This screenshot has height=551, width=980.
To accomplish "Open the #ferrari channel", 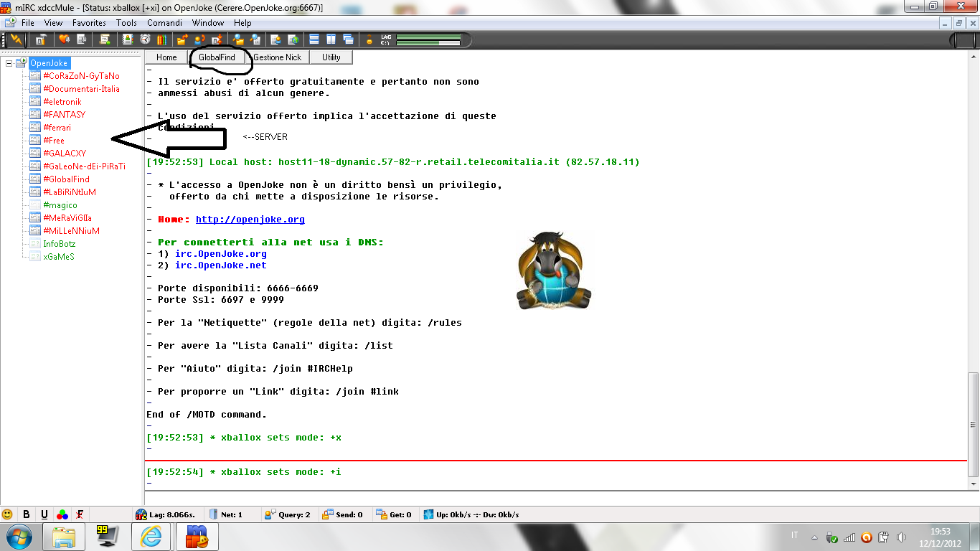I will pos(57,128).
